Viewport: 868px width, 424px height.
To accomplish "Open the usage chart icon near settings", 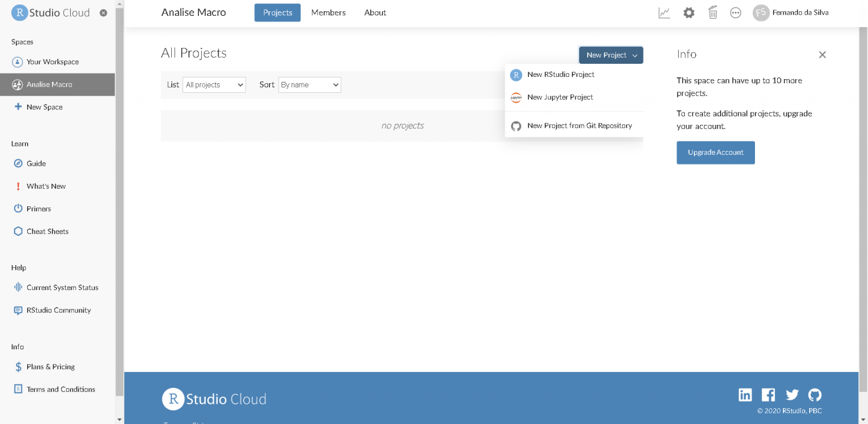I will tap(664, 12).
